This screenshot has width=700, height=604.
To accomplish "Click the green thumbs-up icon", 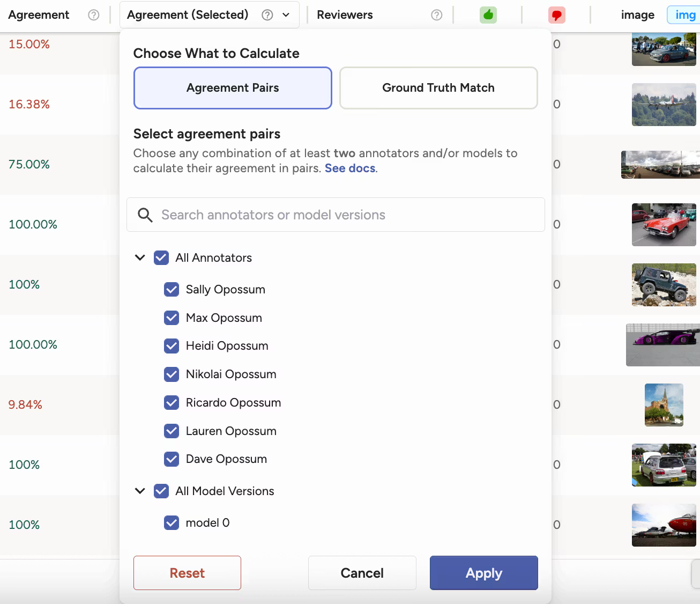I will [488, 15].
